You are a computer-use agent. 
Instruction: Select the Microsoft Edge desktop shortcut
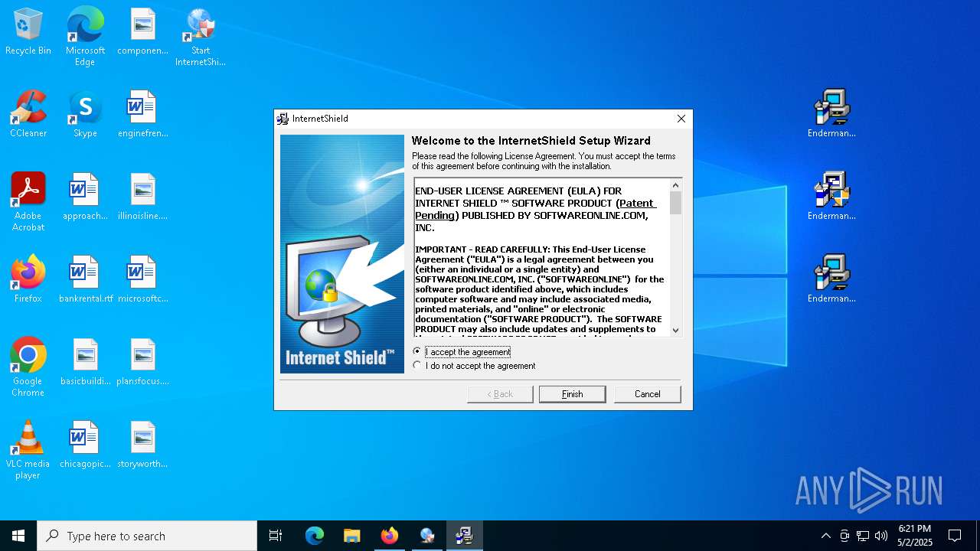tap(85, 37)
